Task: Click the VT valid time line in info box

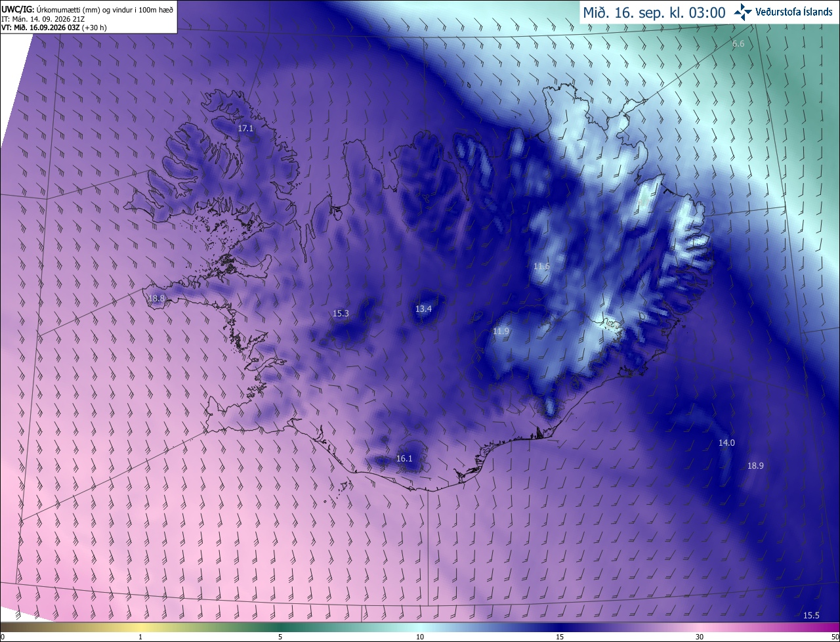Action: 52,28
